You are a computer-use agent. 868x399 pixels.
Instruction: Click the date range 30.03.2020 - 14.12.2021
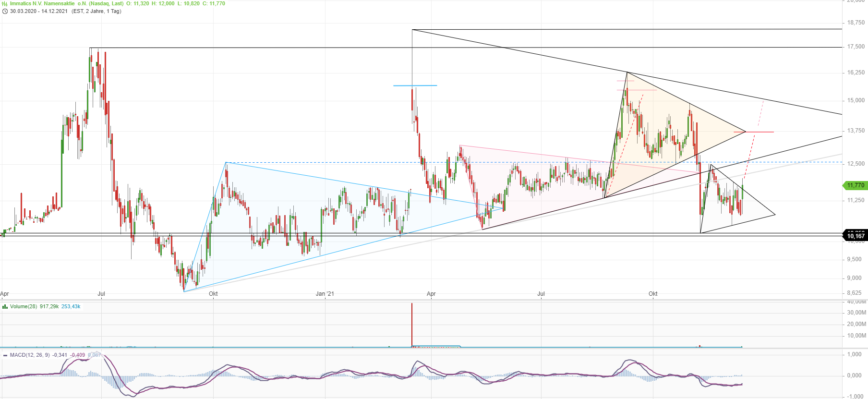[39, 11]
